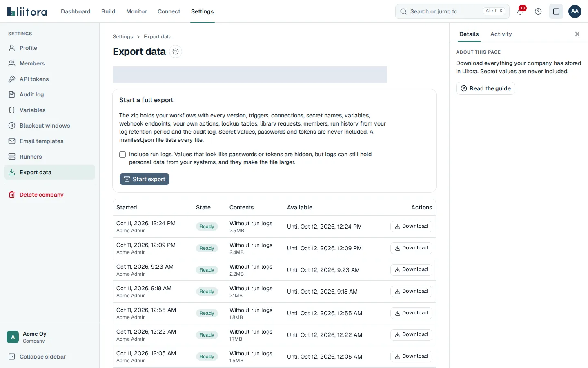Viewport: 588px width, 368px height.
Task: Click the Settings breadcrumb link
Action: coord(123,37)
